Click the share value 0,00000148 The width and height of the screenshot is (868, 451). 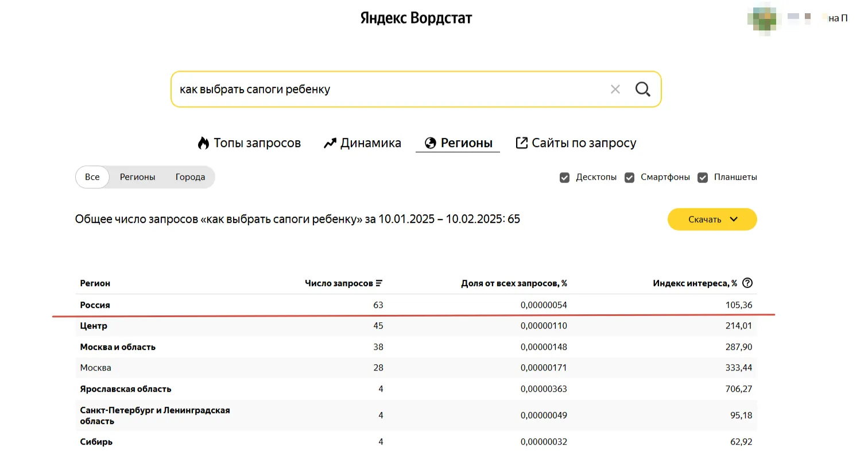544,347
